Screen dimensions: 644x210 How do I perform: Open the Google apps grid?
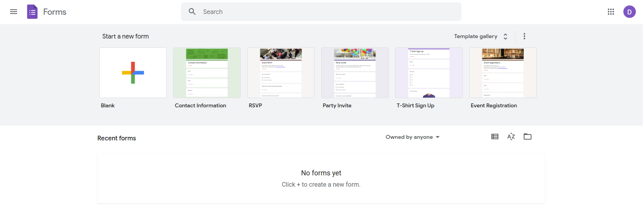pyautogui.click(x=611, y=12)
